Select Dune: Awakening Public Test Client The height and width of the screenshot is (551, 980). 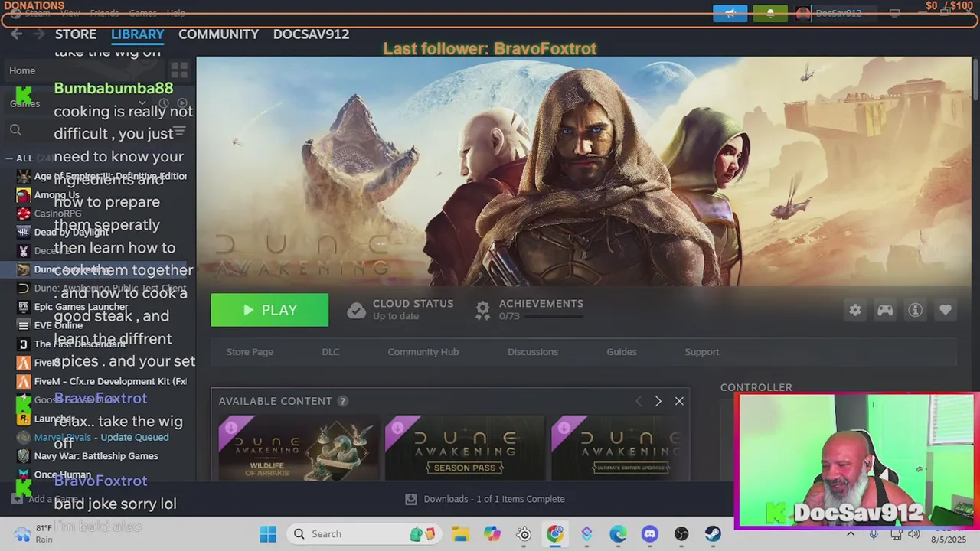(x=101, y=289)
